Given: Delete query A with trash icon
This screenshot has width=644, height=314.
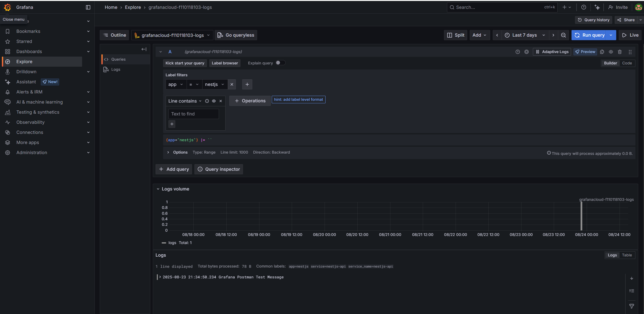Looking at the screenshot, I should click(620, 52).
